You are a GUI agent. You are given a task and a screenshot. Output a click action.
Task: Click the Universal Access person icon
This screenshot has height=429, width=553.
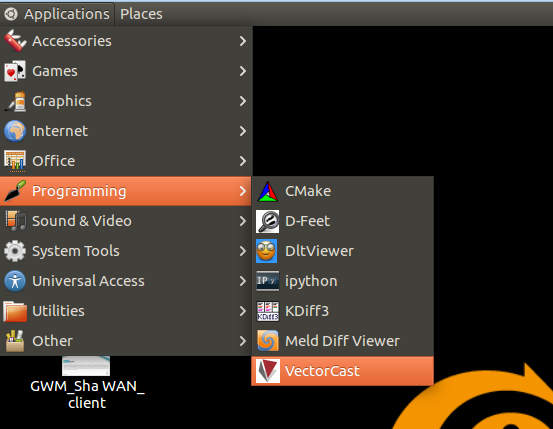point(15,281)
